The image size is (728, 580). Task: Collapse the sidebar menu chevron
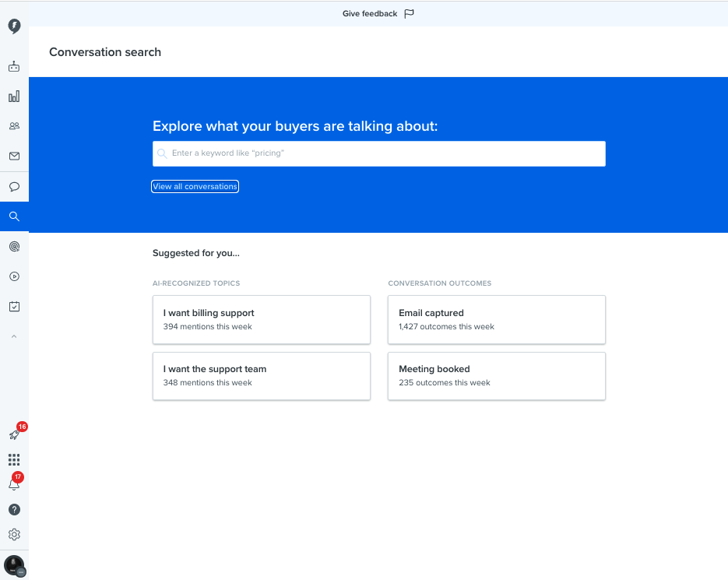(14, 336)
